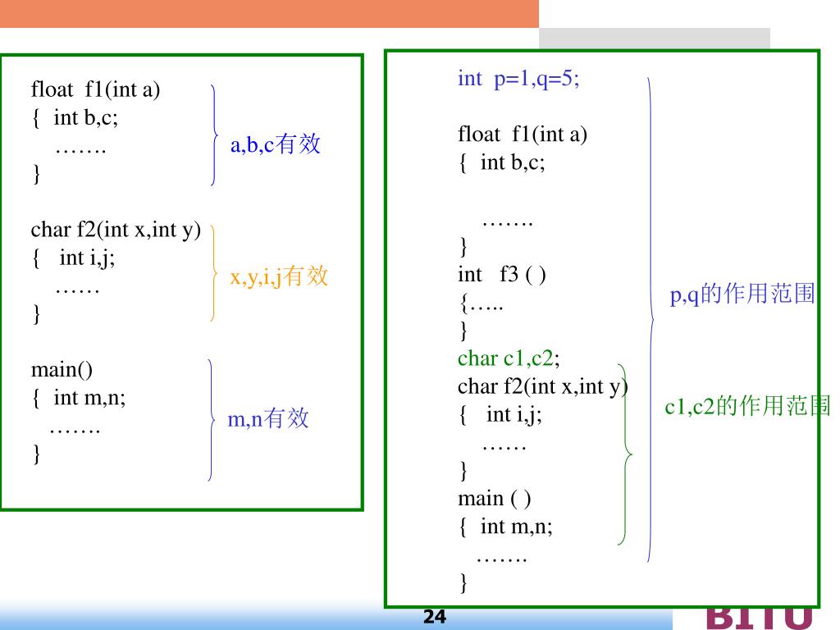Click the "{….." line under int f3
The image size is (840, 630).
(481, 304)
